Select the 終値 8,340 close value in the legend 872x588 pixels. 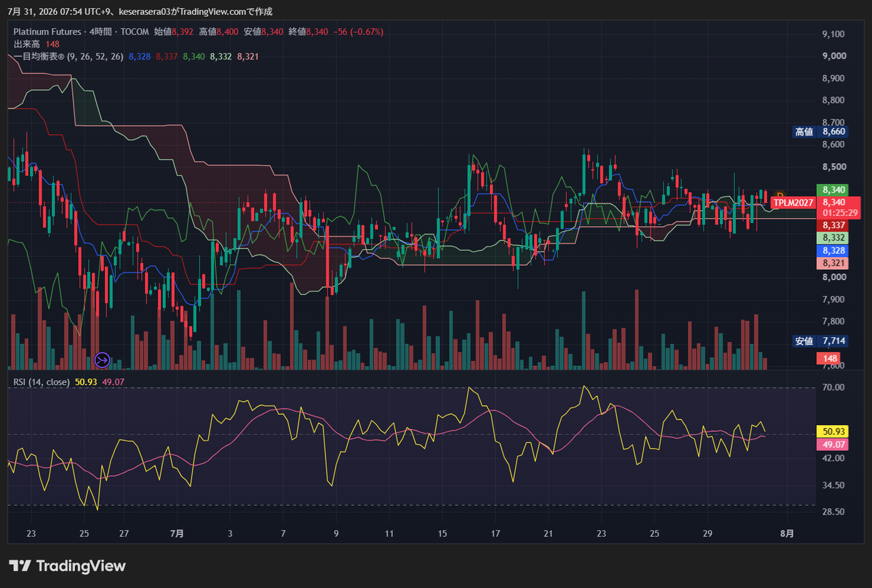click(308, 31)
